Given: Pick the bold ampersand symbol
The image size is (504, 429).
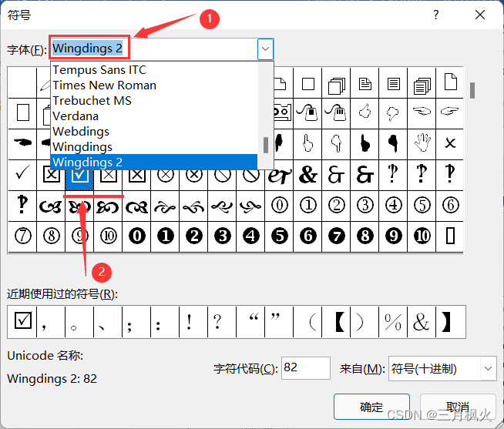Looking at the screenshot, I should point(307,175).
